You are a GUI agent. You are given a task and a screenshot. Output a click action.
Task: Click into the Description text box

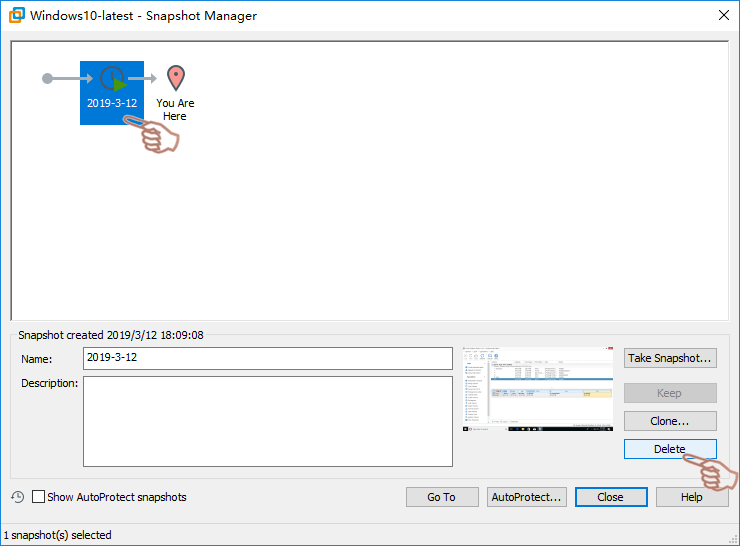[267, 421]
